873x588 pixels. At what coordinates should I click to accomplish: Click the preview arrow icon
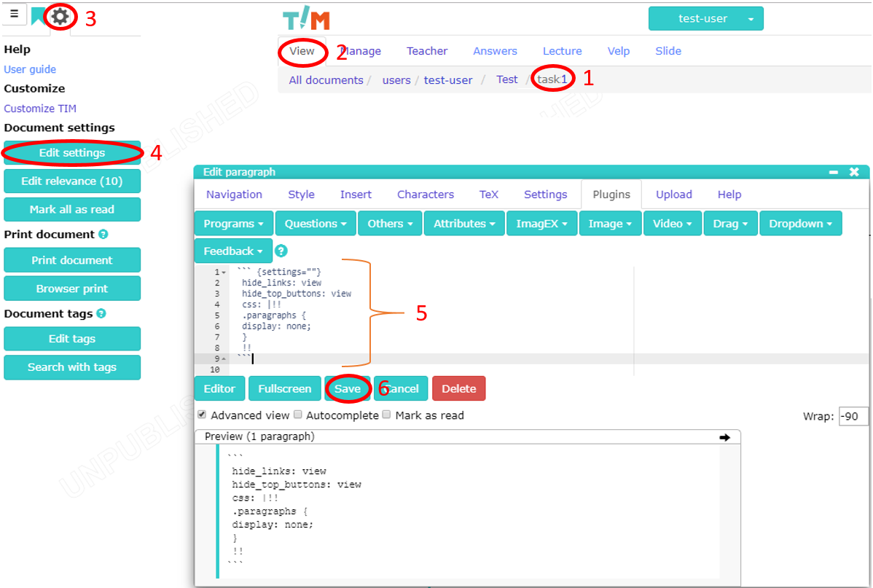[724, 438]
